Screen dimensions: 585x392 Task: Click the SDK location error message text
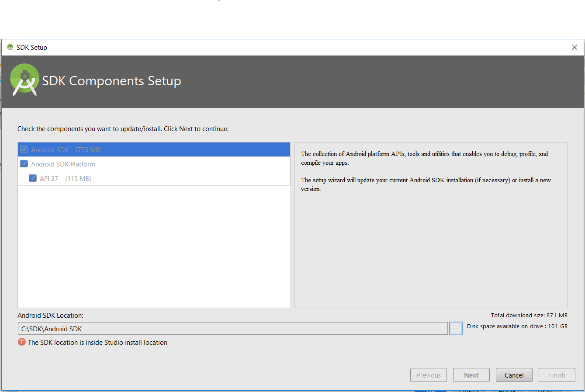pos(97,343)
